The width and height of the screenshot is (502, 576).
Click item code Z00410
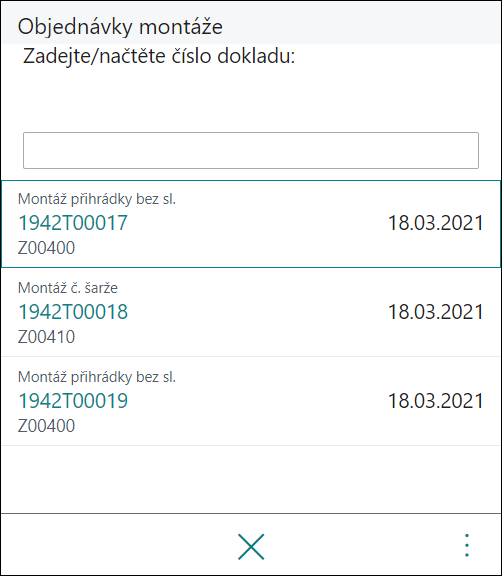46,336
